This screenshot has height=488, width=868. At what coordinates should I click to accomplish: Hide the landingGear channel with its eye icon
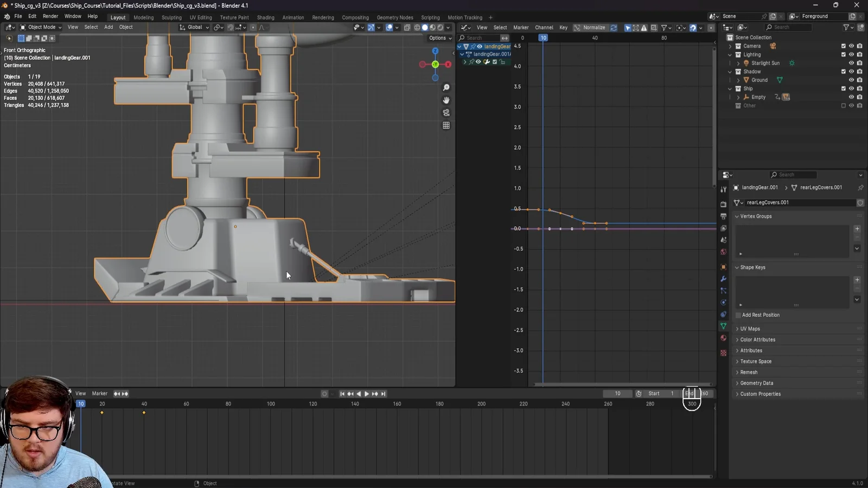pos(478,47)
